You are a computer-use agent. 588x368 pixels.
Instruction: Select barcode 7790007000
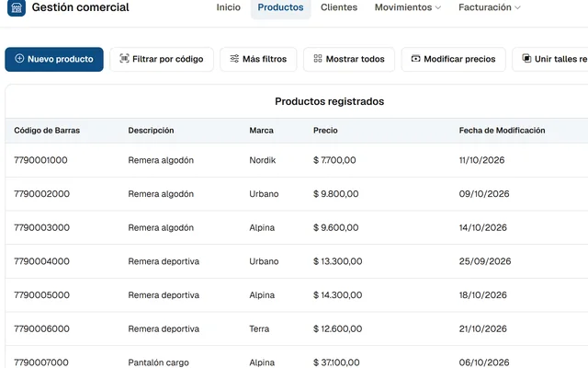tap(41, 362)
